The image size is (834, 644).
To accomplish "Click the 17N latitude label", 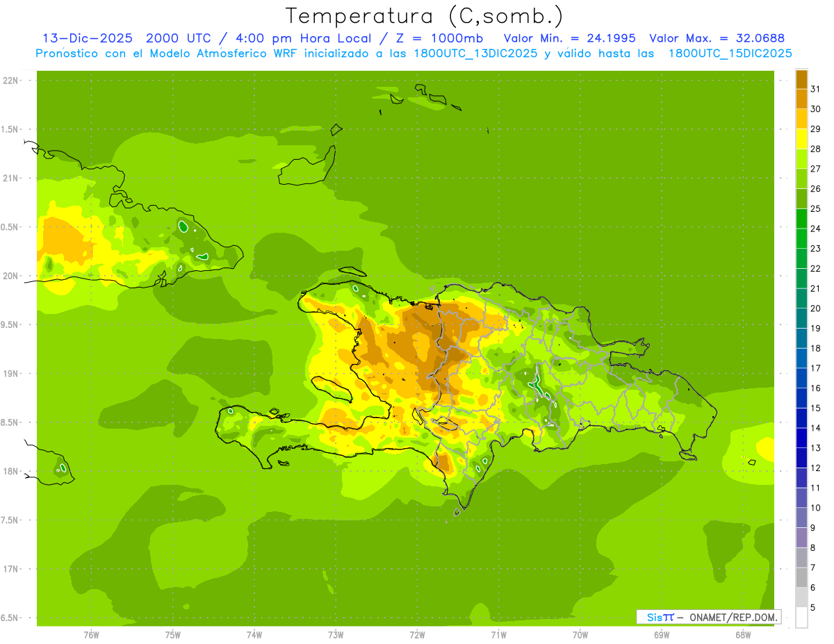I will pyautogui.click(x=12, y=569).
